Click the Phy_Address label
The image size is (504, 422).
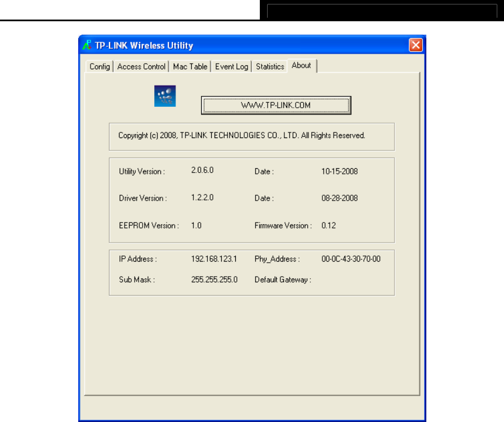pos(277,259)
